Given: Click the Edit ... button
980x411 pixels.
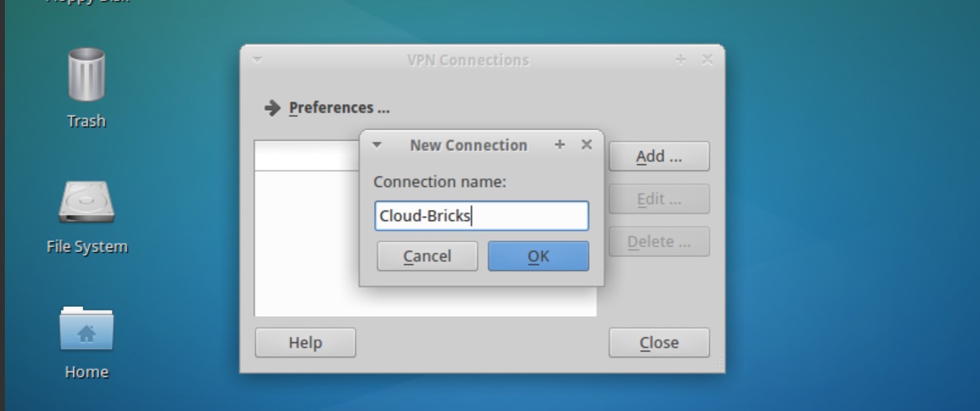Looking at the screenshot, I should tap(659, 199).
